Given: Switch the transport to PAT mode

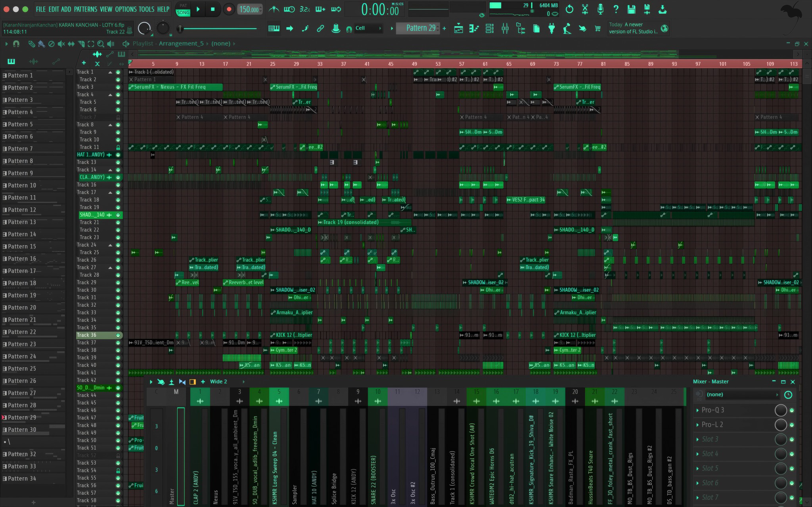Looking at the screenshot, I should (183, 6).
